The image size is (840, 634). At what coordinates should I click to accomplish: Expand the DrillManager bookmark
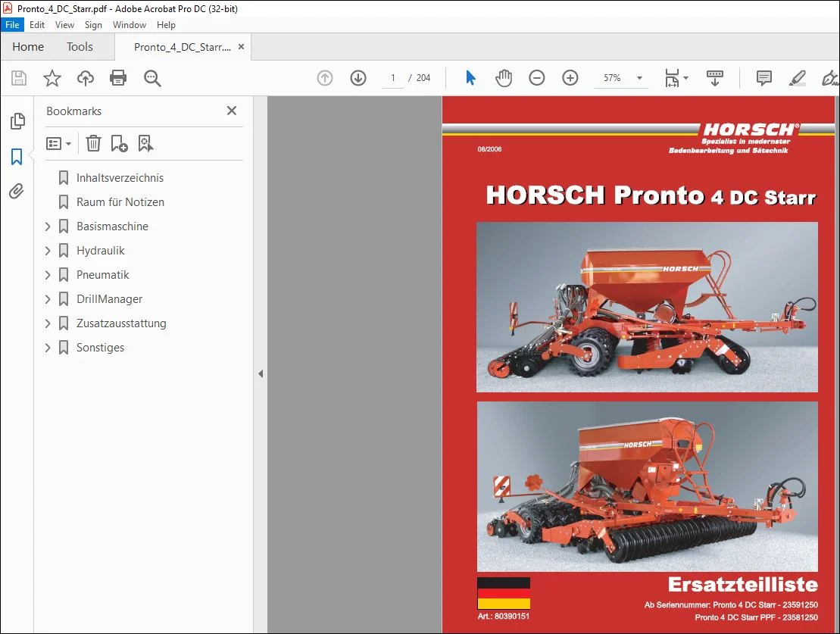48,299
